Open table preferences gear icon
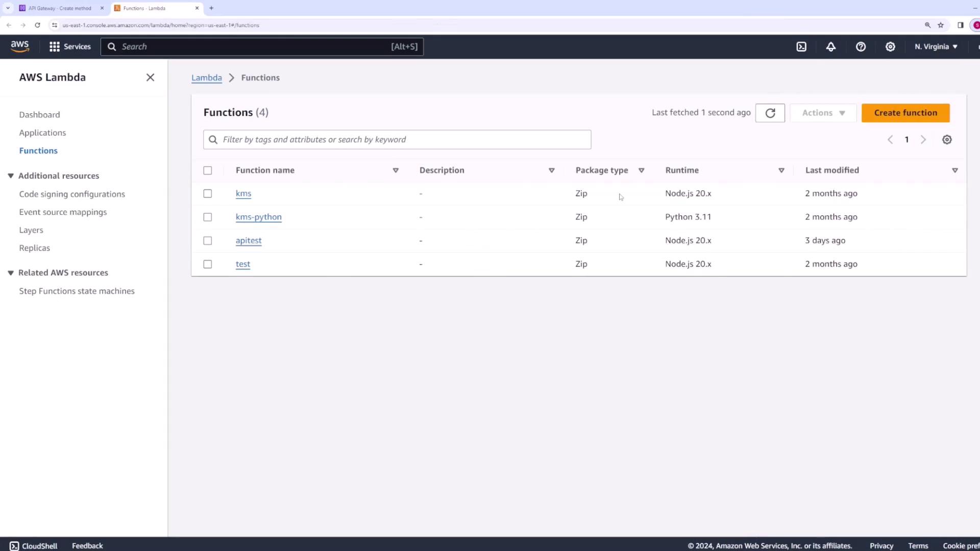Image resolution: width=980 pixels, height=551 pixels. [947, 139]
